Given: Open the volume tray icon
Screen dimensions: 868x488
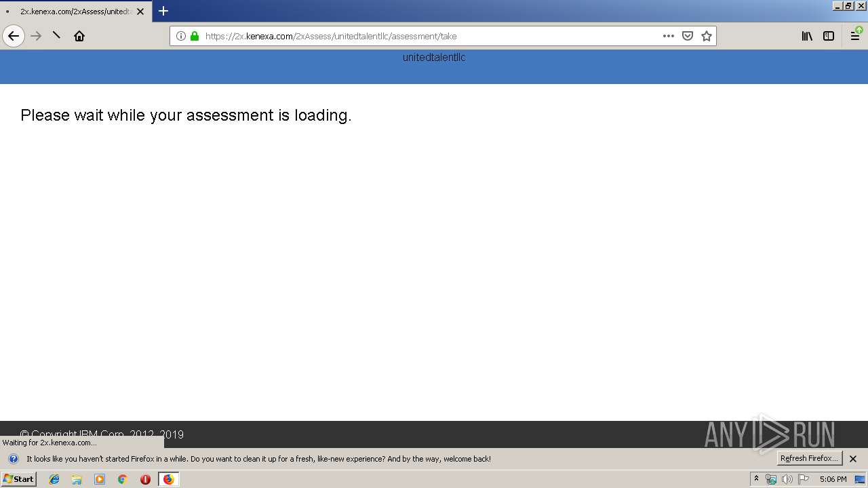Looking at the screenshot, I should [x=787, y=479].
